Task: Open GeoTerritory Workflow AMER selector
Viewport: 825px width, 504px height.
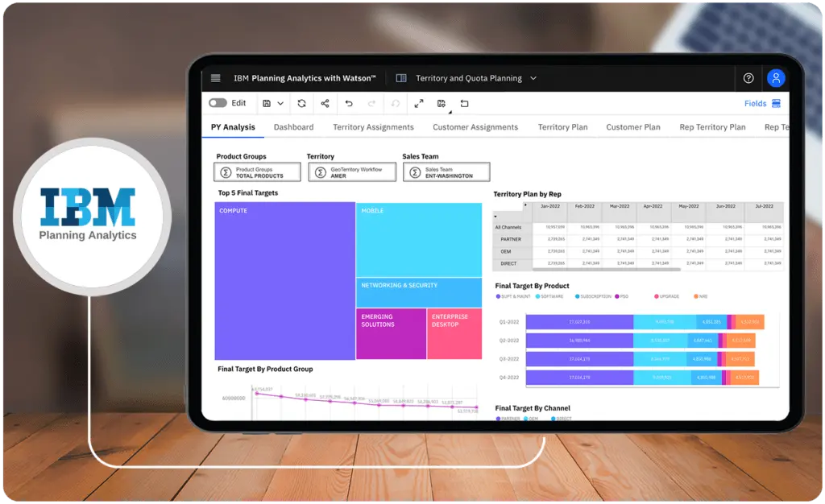Action: tap(352, 171)
